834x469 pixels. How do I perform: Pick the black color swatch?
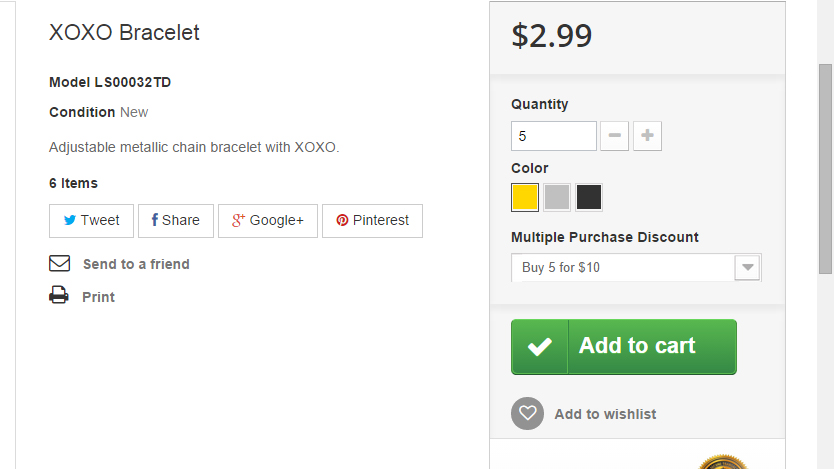point(589,197)
